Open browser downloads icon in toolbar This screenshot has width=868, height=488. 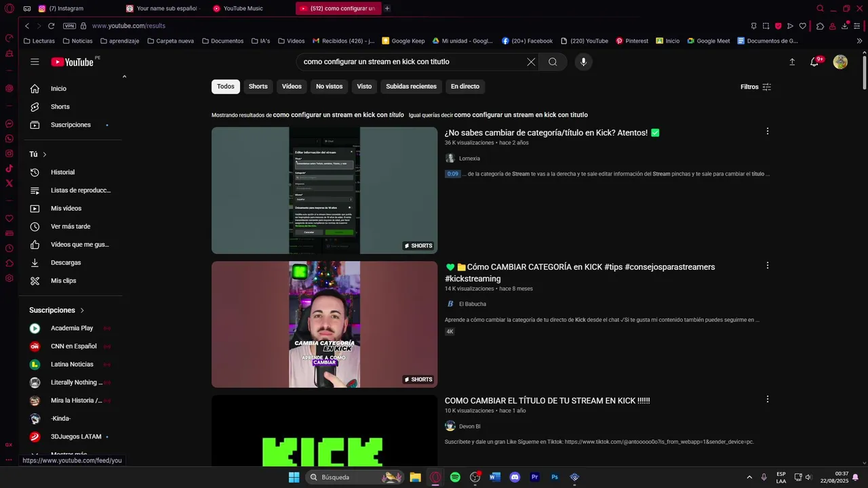point(845,26)
